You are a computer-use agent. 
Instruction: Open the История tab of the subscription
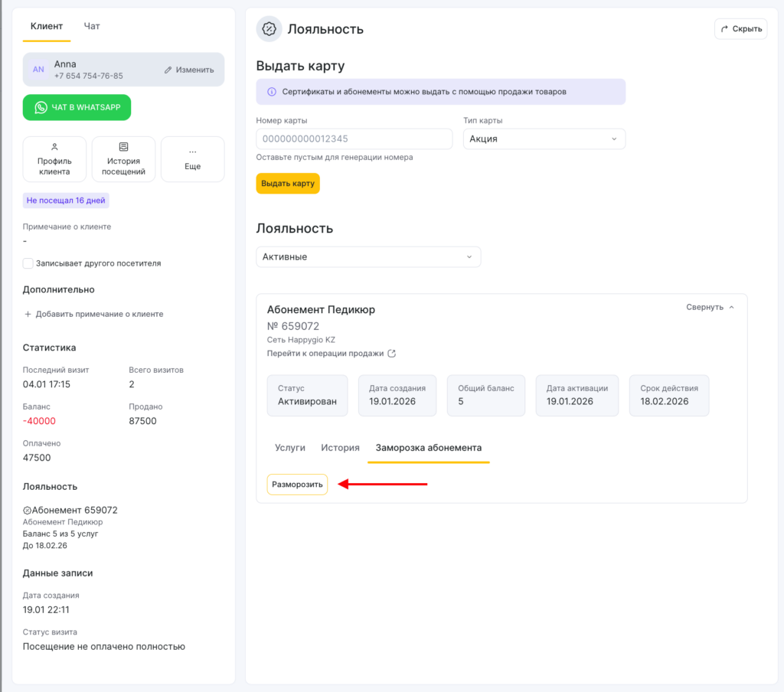(x=340, y=448)
